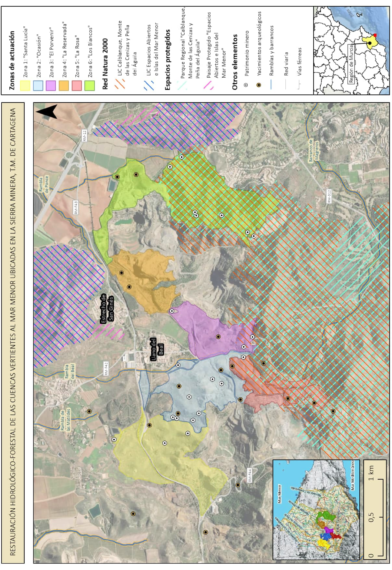Click the 'Barranco de Magreros' map label

pyautogui.click(x=314, y=151)
